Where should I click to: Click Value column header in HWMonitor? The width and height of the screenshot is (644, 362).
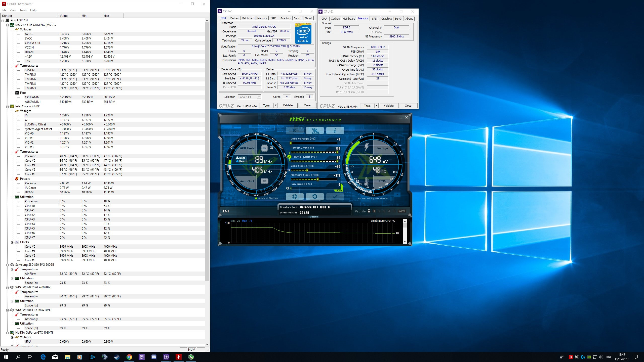69,16
